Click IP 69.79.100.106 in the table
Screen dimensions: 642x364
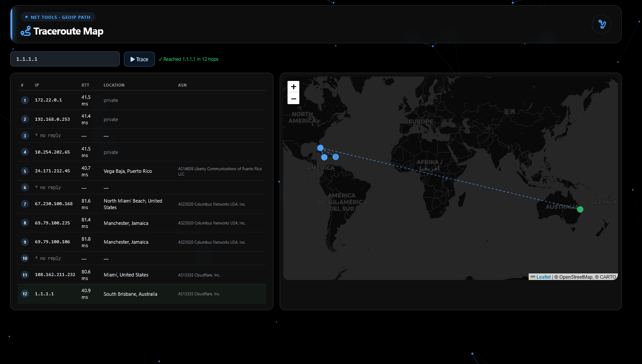[x=52, y=242]
